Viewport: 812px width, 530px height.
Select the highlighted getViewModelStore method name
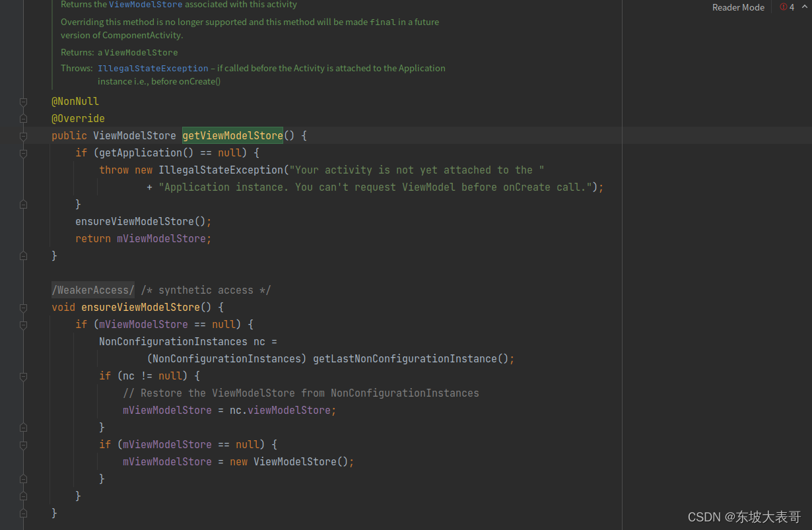click(x=232, y=135)
